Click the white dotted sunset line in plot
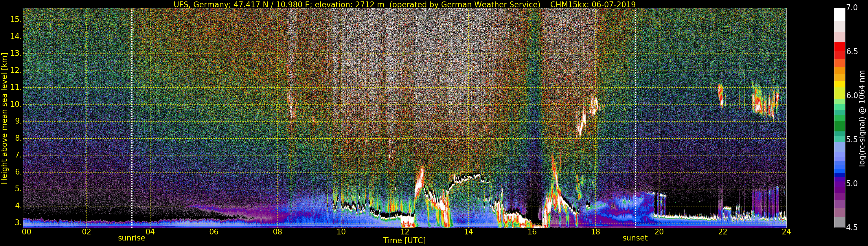Viewport: 868px width, 246px height. click(x=635, y=118)
